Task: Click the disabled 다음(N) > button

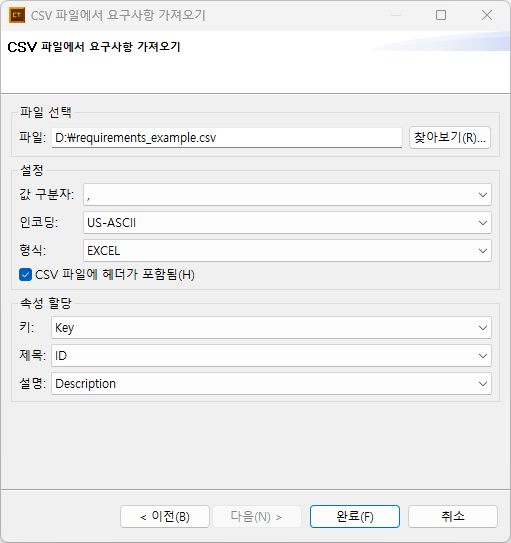Action: tap(257, 516)
